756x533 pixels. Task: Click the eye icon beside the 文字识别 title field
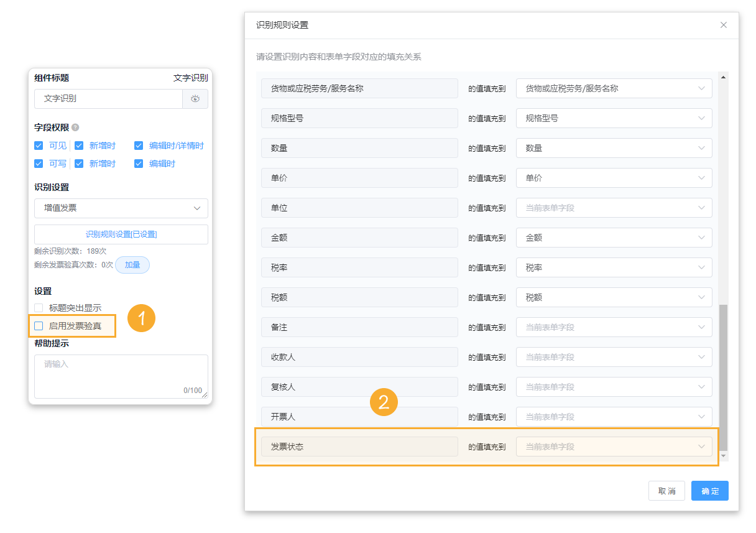coord(195,99)
